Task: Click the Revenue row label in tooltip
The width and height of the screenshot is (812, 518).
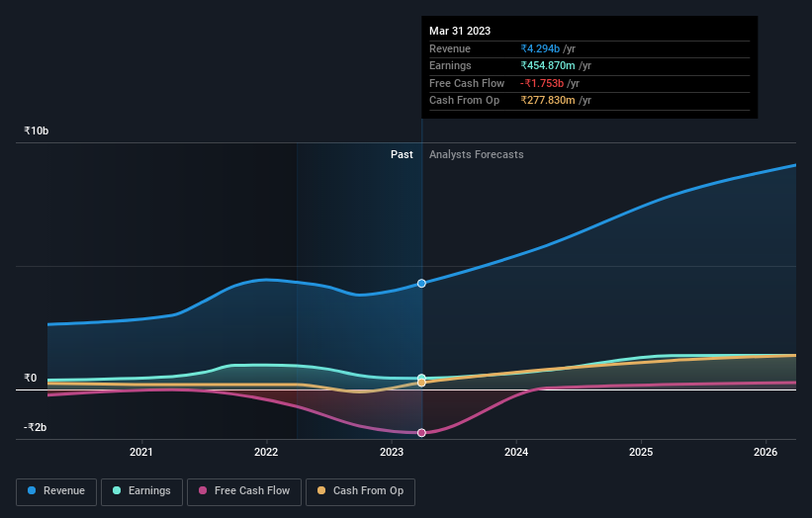Action: (450, 48)
